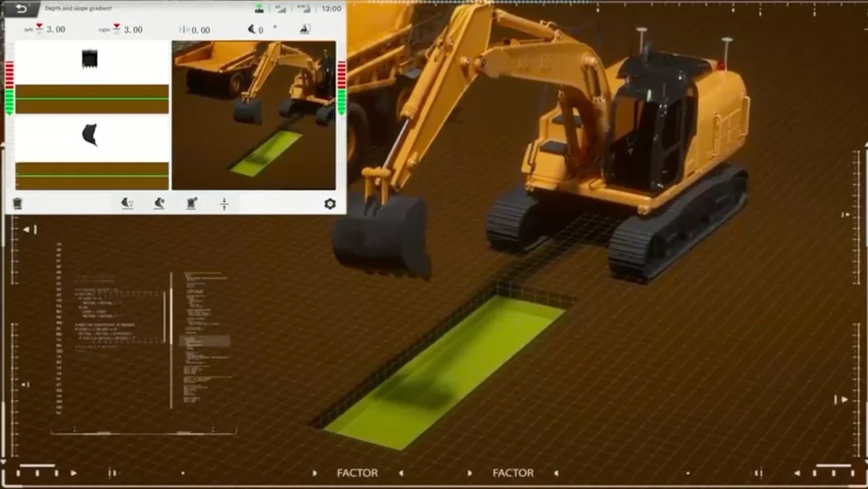Click the center offset value 0.00
Viewport: 868px width, 489px height.
pos(199,30)
